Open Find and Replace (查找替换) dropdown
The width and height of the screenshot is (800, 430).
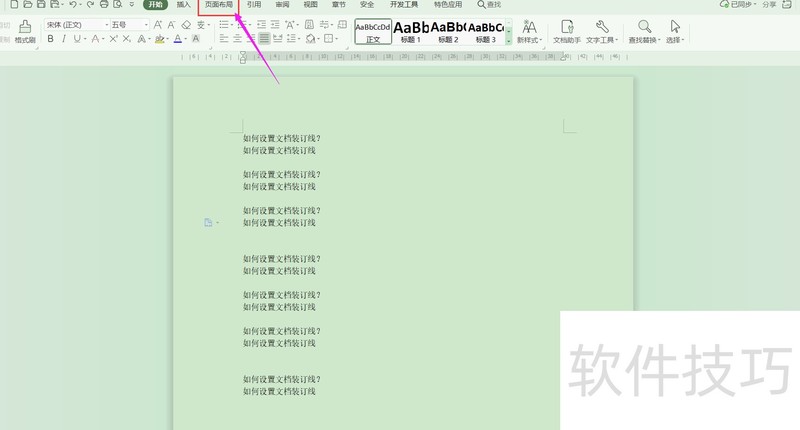pyautogui.click(x=644, y=32)
